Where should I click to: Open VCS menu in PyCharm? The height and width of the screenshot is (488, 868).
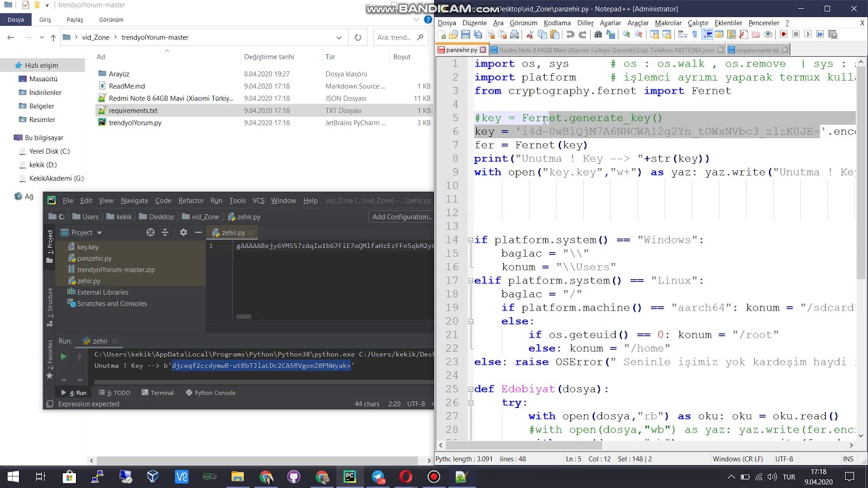(258, 201)
